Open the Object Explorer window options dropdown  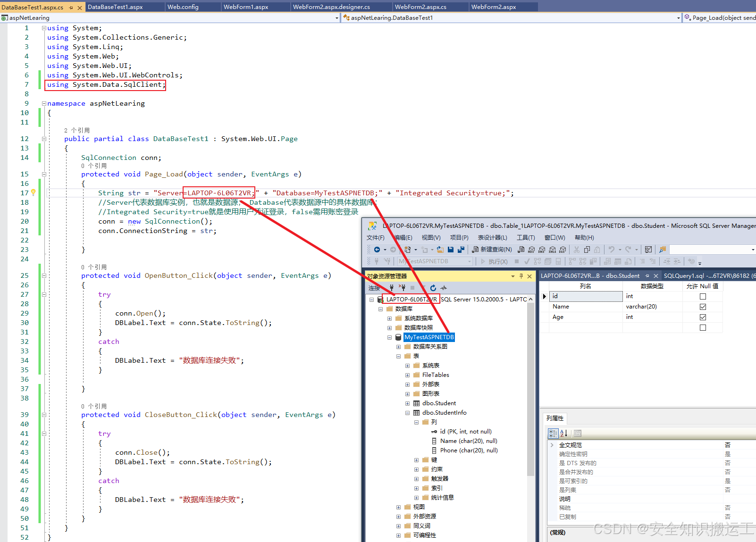click(512, 276)
